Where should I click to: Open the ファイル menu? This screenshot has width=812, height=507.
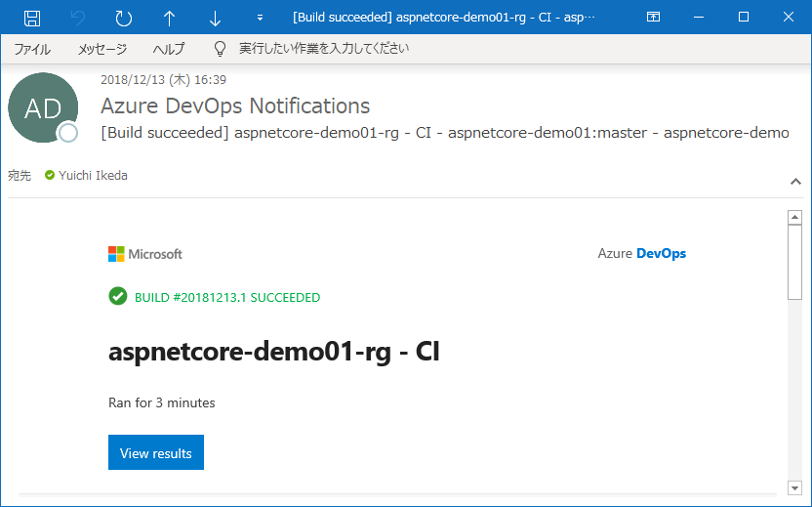click(32, 49)
